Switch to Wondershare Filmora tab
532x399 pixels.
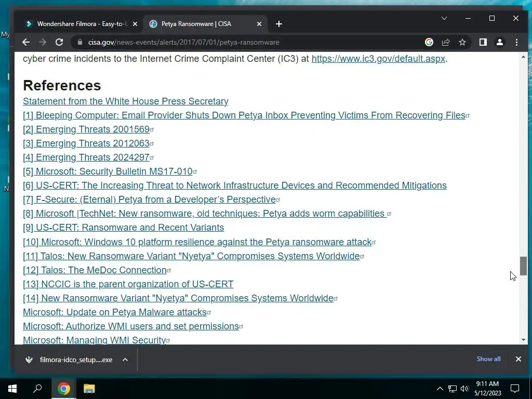point(82,24)
